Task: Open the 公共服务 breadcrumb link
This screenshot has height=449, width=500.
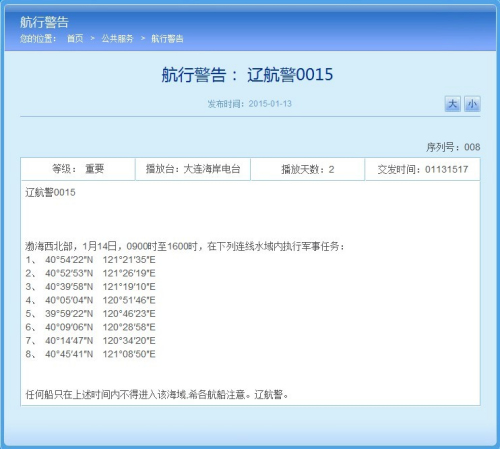Action: 117,39
